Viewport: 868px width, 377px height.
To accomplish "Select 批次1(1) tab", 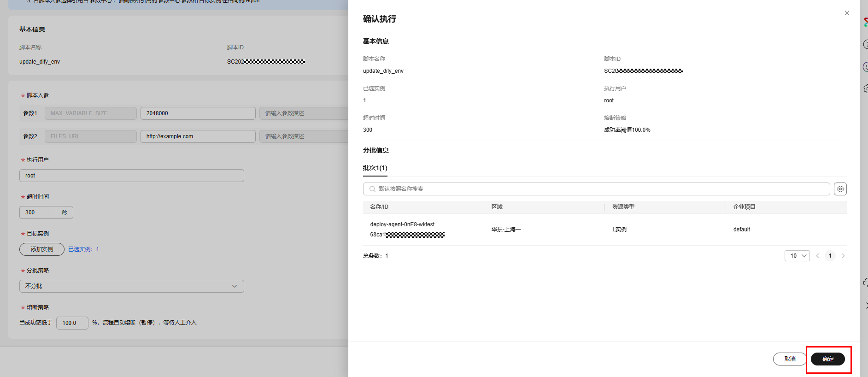I will click(x=375, y=168).
